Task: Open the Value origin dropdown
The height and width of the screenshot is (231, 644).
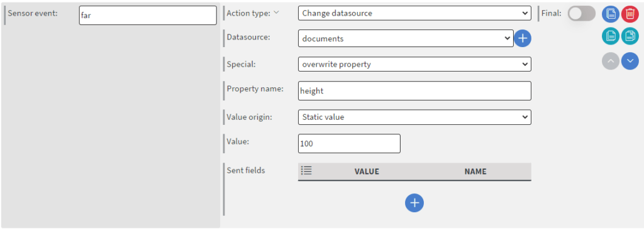Action: (414, 117)
